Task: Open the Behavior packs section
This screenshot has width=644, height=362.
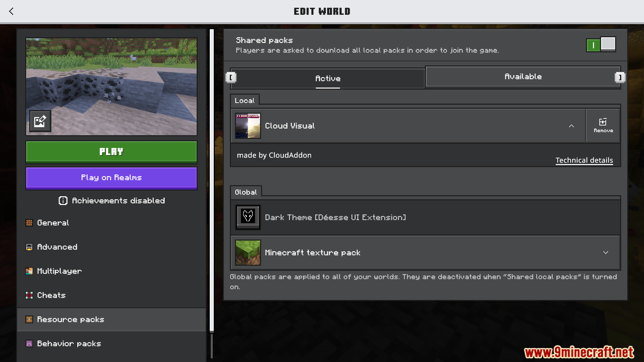Action: click(111, 344)
